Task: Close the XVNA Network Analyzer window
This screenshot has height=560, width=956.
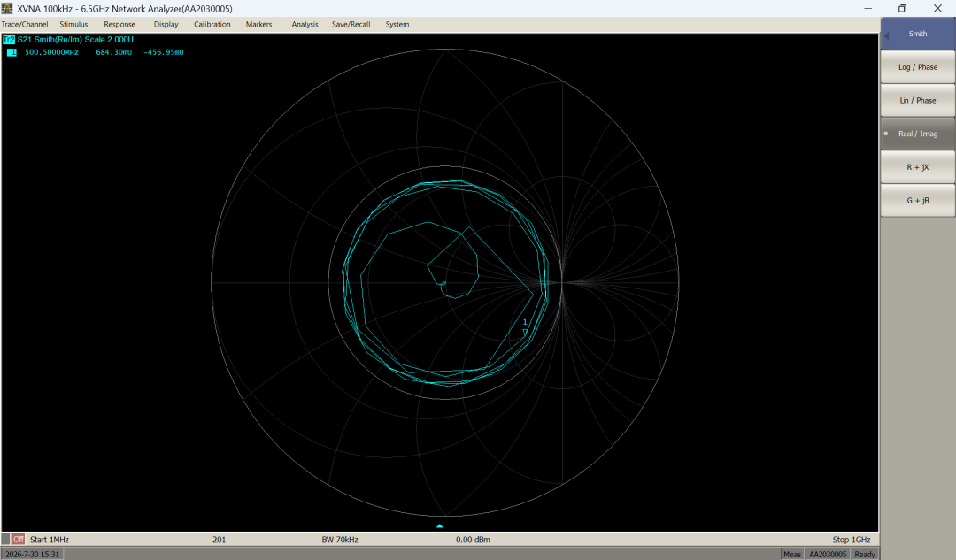Action: click(x=937, y=9)
